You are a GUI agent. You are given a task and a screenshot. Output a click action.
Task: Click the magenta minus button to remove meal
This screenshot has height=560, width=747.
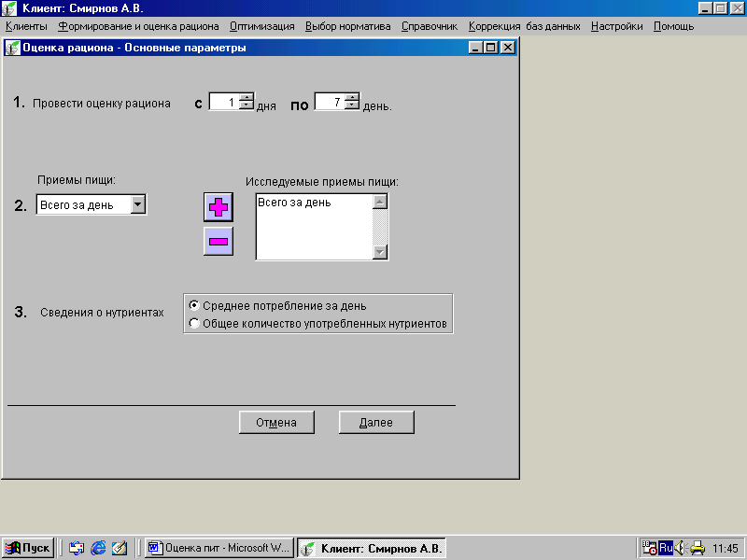click(x=218, y=242)
